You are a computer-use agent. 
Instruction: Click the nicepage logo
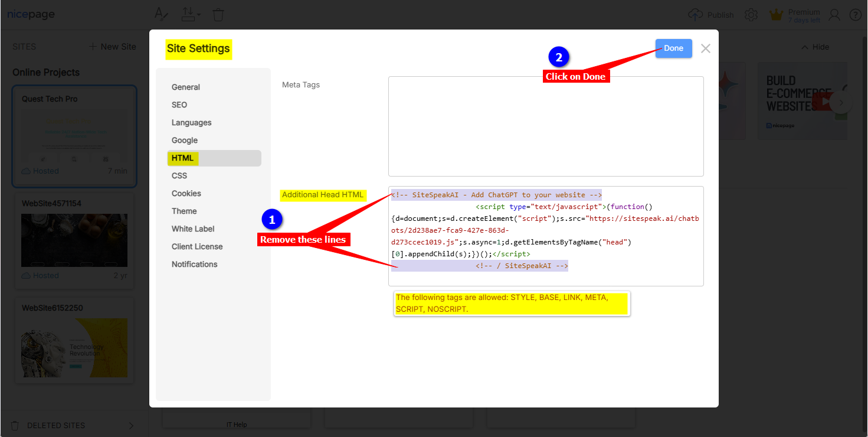tap(31, 14)
